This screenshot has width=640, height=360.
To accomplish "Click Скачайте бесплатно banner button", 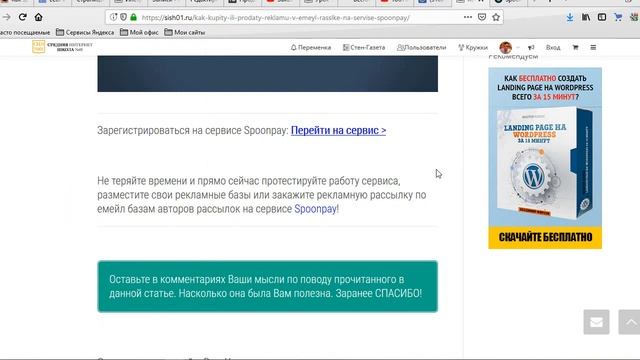I will pyautogui.click(x=545, y=237).
